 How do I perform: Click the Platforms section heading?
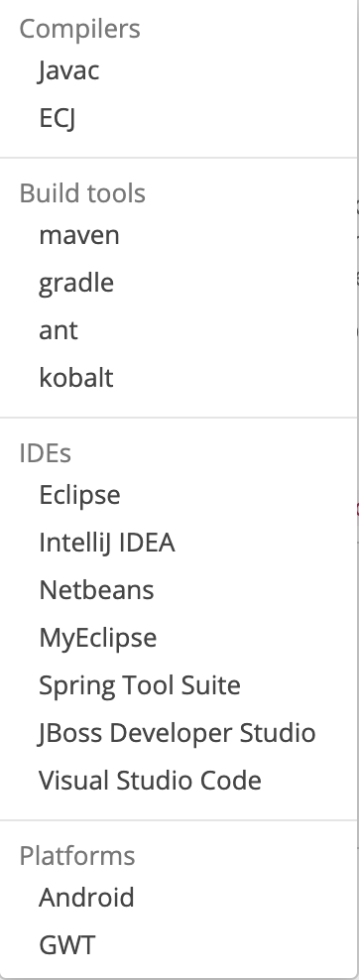tap(77, 855)
